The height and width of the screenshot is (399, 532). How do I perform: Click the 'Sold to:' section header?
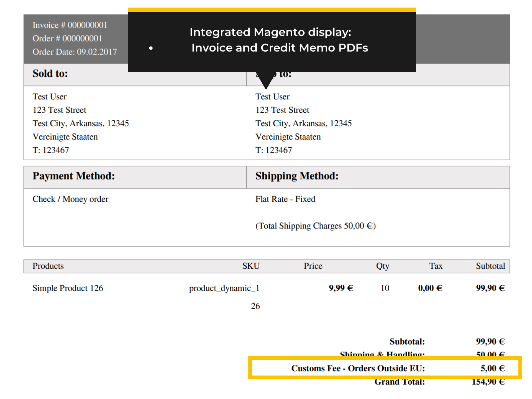[50, 73]
